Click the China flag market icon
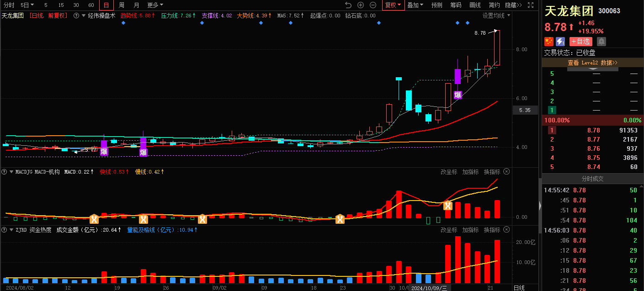This screenshot has height=291, width=644. point(548,42)
